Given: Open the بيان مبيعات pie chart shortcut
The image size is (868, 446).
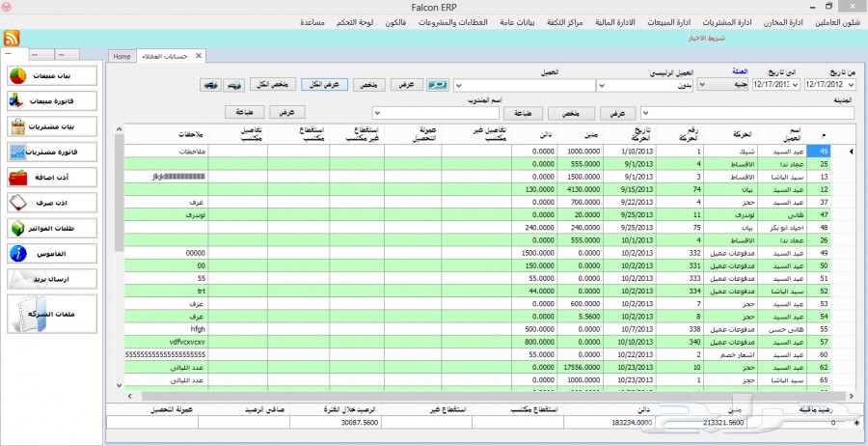Looking at the screenshot, I should (52, 75).
